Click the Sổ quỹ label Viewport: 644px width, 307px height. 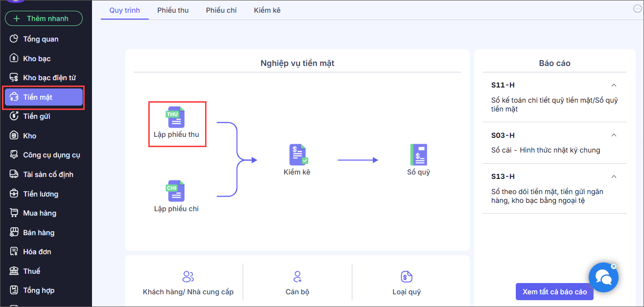click(418, 172)
